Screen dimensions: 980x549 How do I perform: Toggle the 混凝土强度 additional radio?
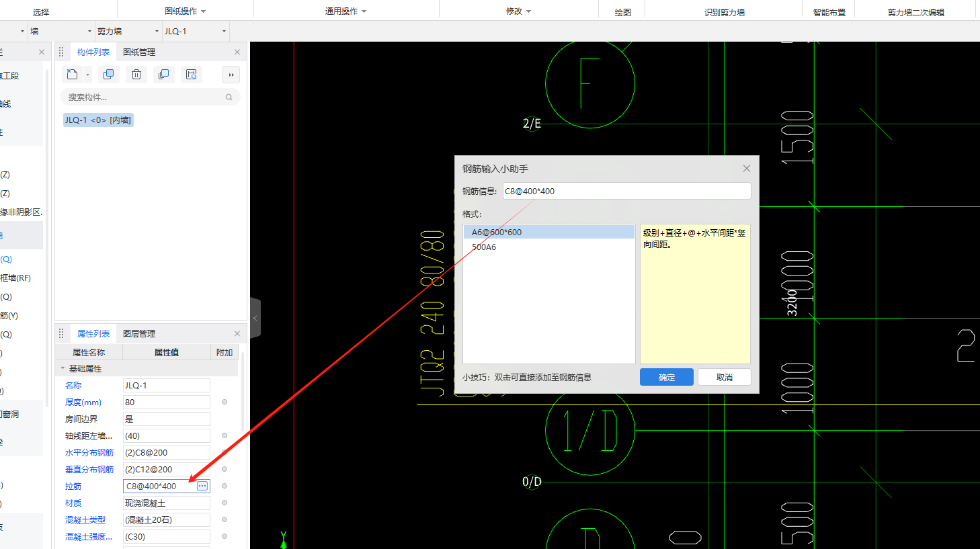click(x=224, y=536)
